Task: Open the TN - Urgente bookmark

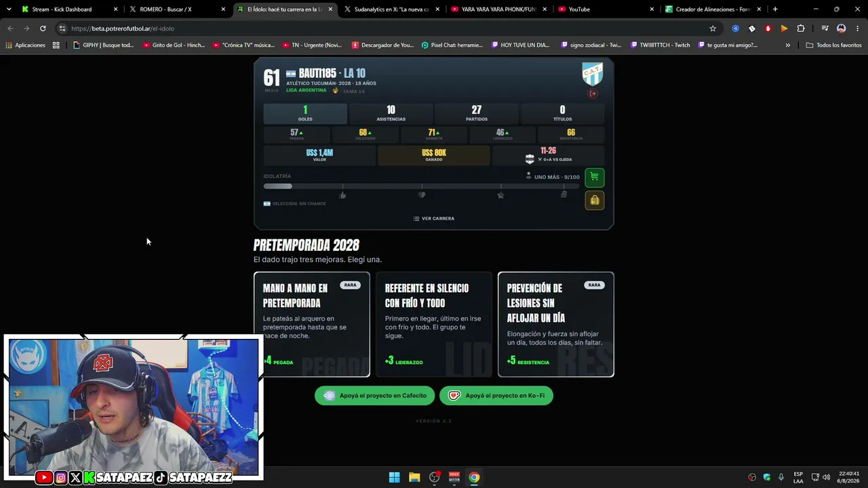Action: coord(312,45)
